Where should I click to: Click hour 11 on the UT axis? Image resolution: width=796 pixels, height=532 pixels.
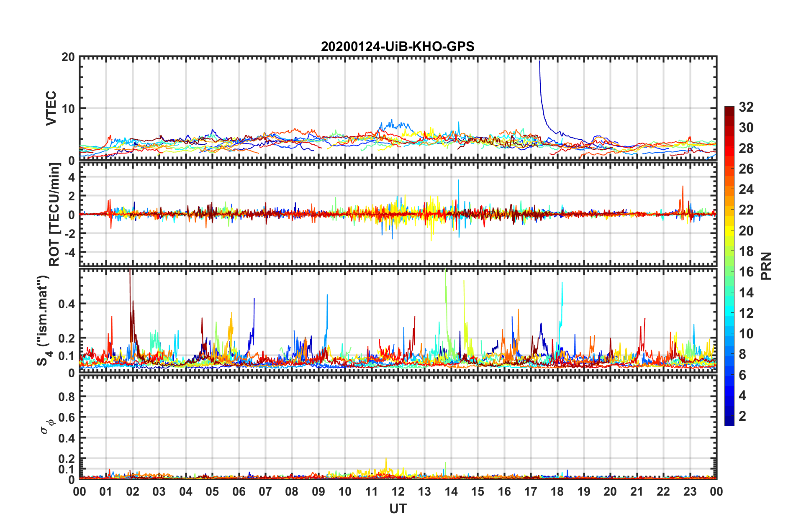(372, 491)
